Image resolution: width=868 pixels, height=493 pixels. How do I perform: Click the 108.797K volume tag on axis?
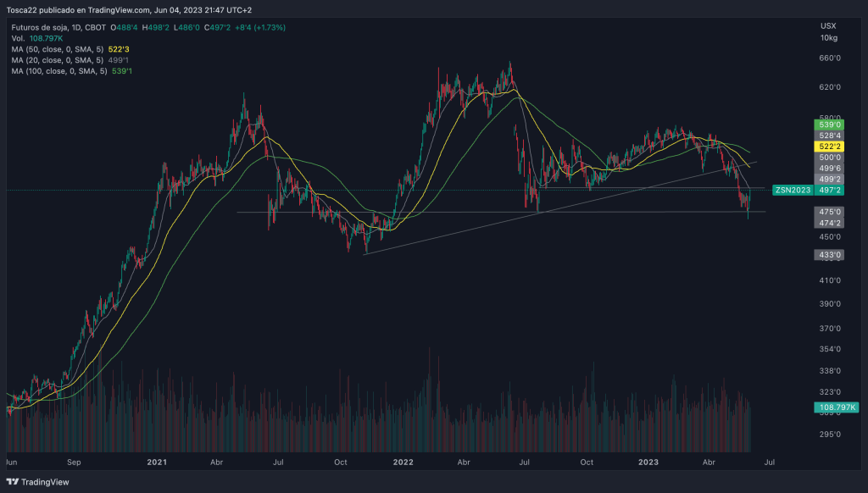click(835, 408)
